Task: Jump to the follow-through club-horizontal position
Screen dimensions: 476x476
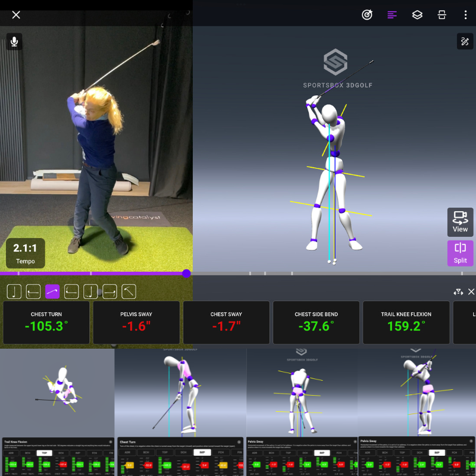Action: (x=109, y=292)
